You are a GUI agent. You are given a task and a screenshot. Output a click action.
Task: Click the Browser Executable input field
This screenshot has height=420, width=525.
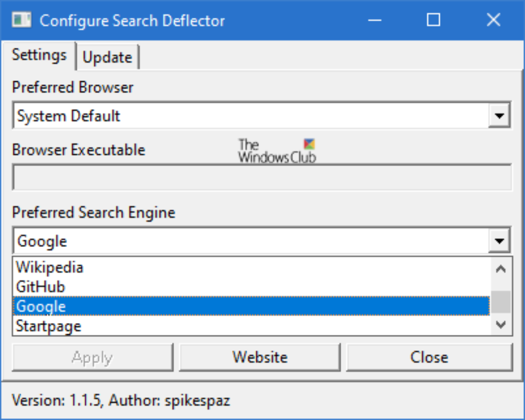(x=262, y=177)
